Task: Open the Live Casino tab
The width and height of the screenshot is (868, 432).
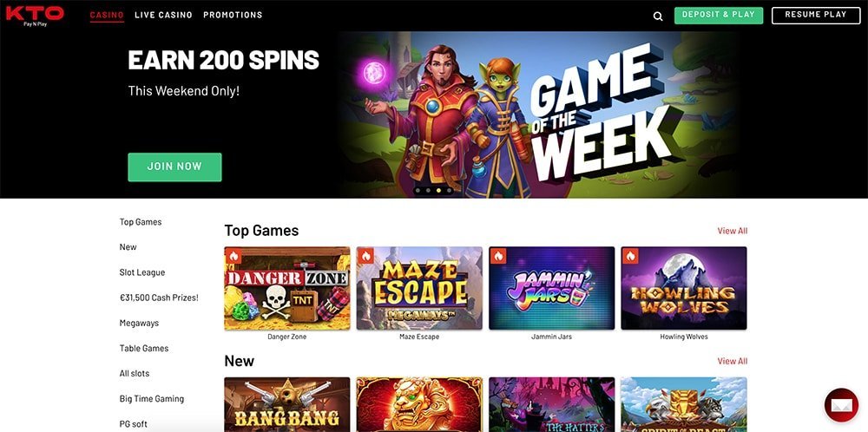Action: pos(163,15)
